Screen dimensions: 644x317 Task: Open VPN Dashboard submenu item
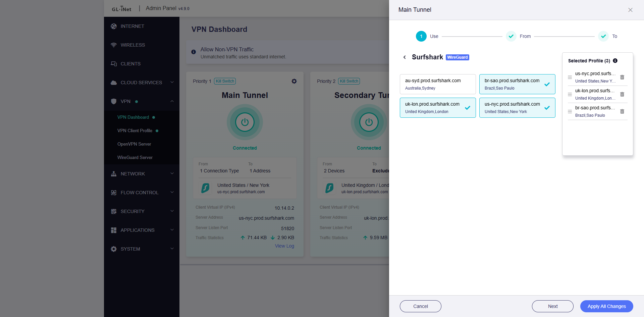point(142,117)
